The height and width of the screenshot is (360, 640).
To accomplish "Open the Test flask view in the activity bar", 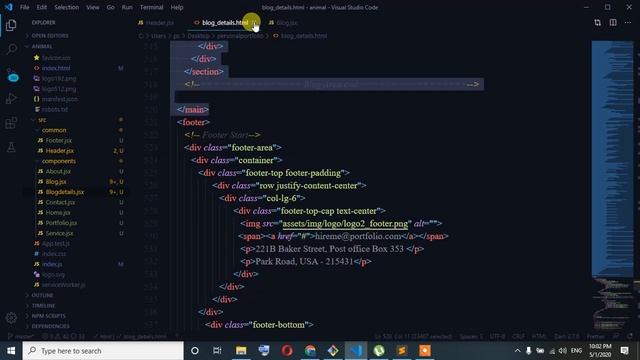I will click(11, 147).
